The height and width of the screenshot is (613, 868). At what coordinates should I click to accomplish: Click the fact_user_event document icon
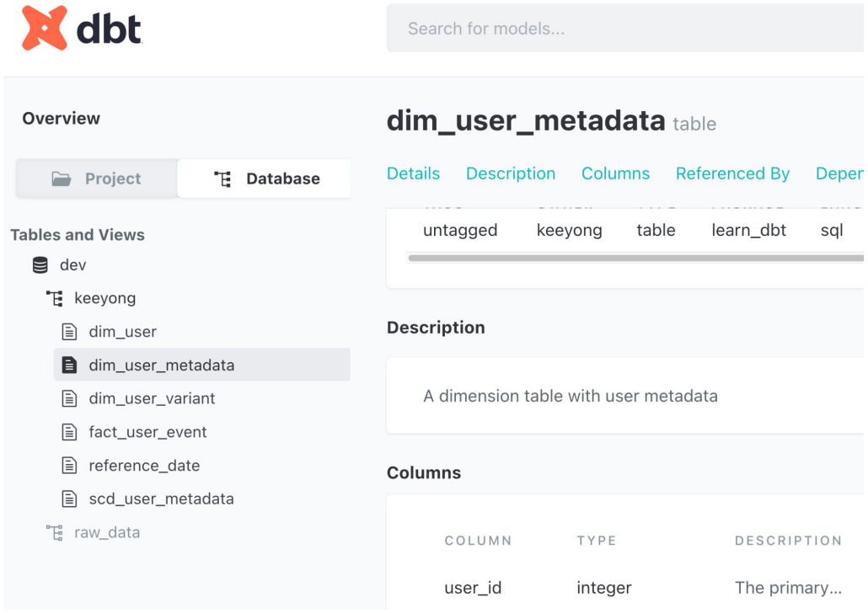[71, 432]
